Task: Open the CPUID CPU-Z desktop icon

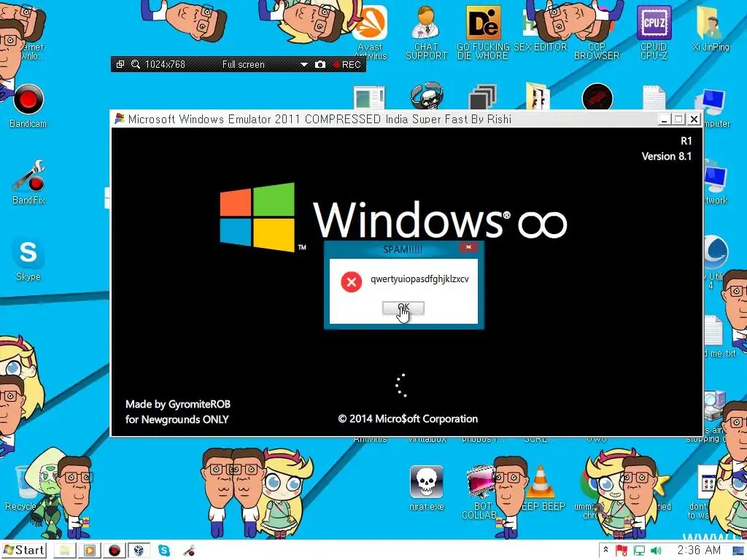Action: (x=654, y=32)
